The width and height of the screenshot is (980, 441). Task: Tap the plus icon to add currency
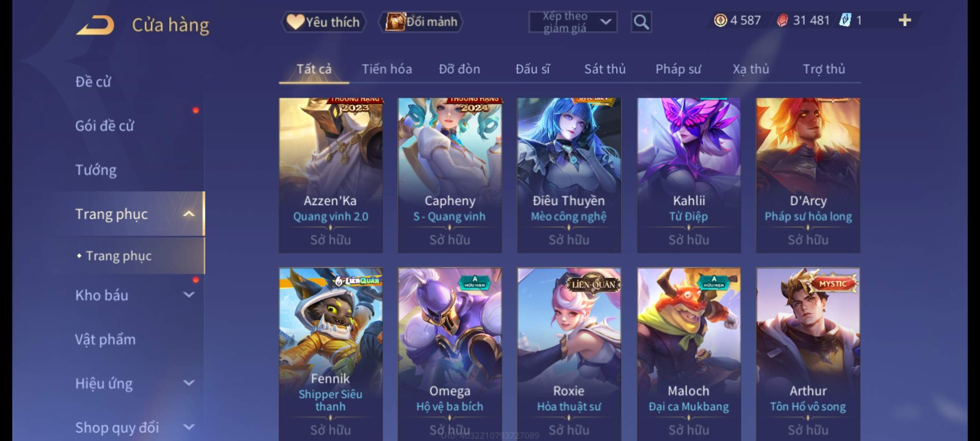coord(905,20)
